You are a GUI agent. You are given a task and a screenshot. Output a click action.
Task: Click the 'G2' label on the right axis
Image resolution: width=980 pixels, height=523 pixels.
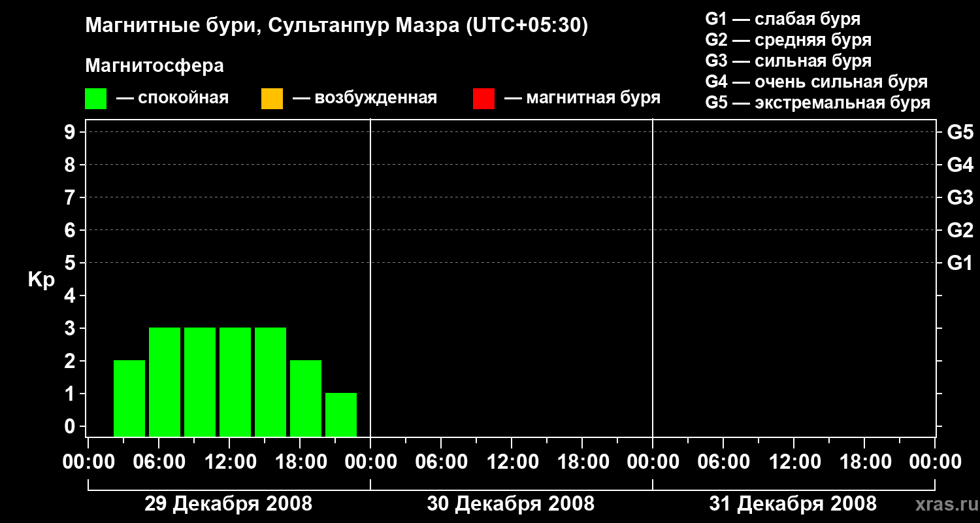point(960,230)
